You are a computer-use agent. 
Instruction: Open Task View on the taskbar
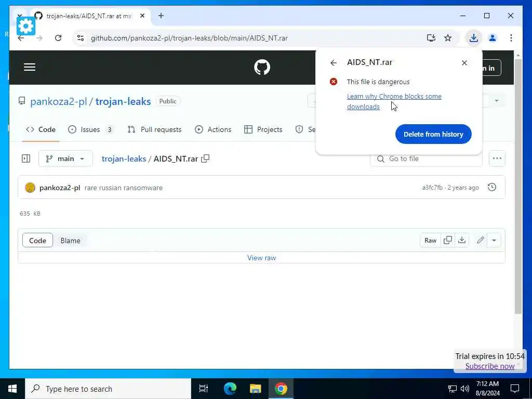click(x=203, y=389)
